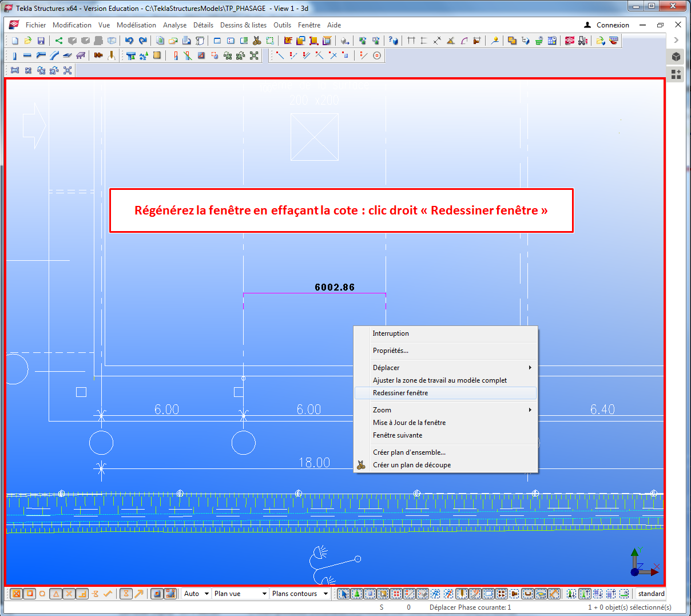
Task: Click the clash check overlapping squares icon
Action: 512,41
